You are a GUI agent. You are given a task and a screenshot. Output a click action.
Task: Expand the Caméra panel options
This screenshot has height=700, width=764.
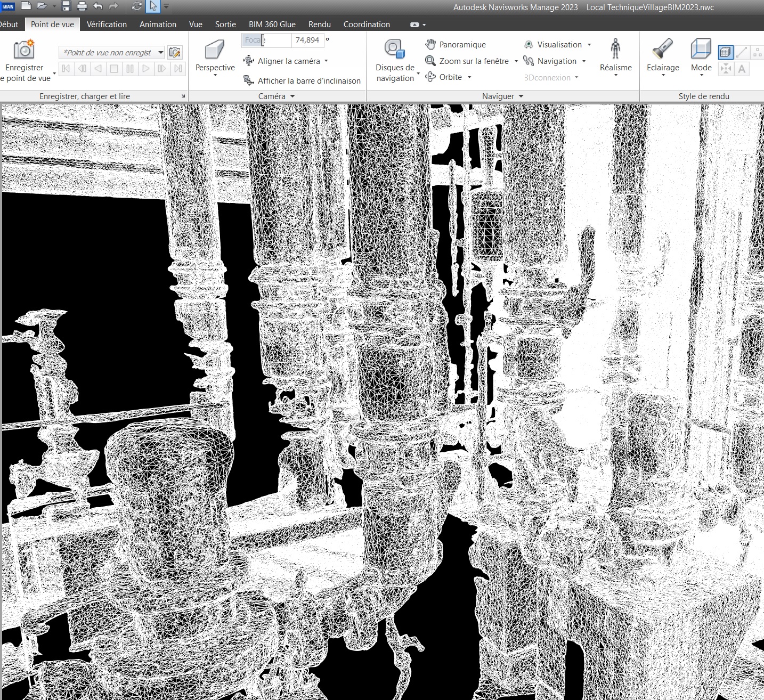pos(292,96)
